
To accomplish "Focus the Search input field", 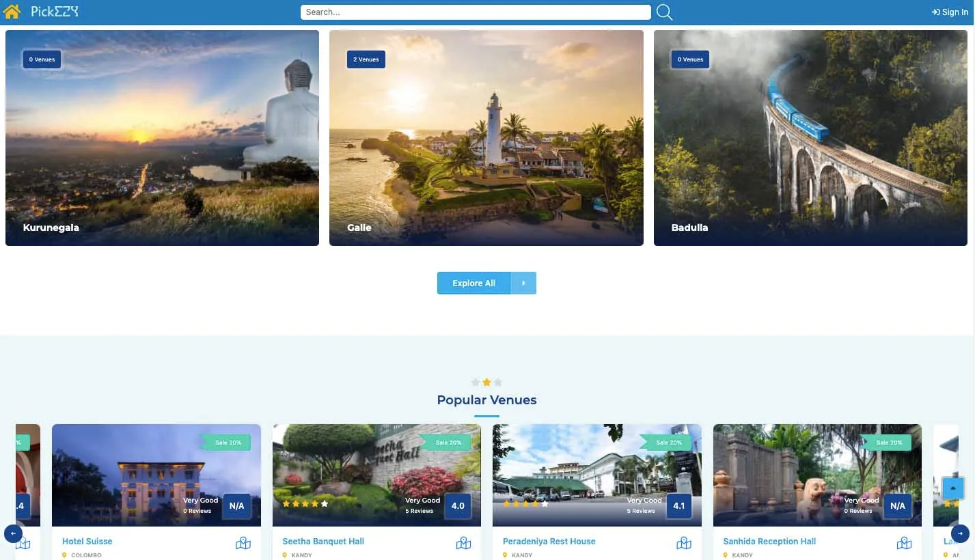I will (x=476, y=12).
